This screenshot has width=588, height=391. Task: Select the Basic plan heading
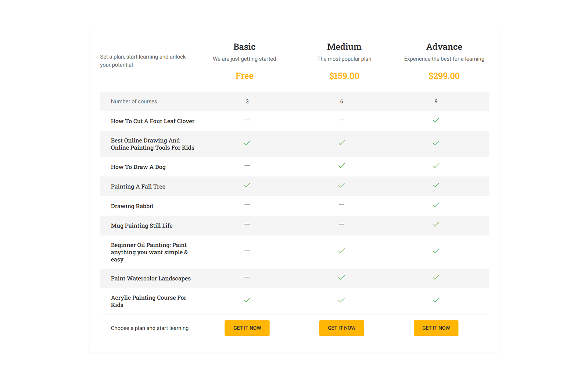tap(244, 47)
